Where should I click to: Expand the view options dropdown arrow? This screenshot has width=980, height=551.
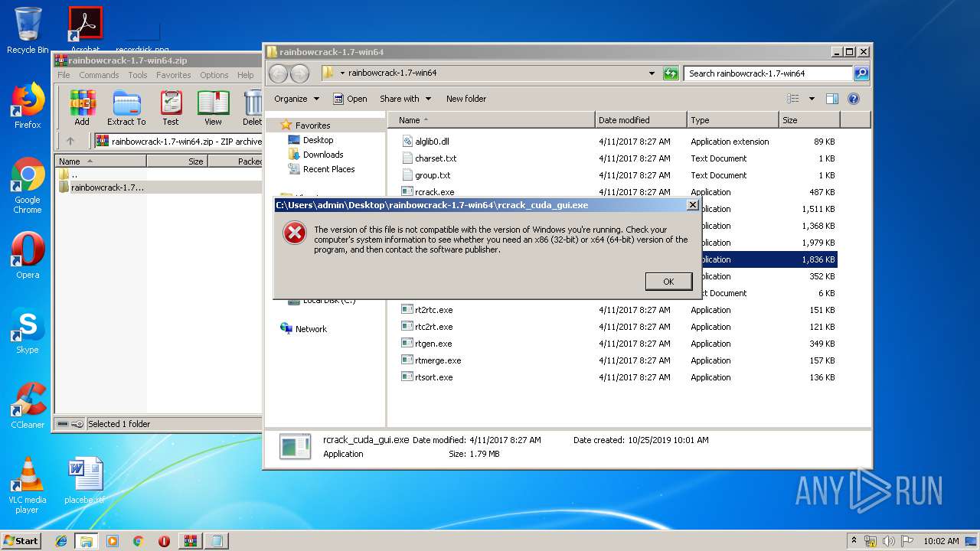[812, 99]
